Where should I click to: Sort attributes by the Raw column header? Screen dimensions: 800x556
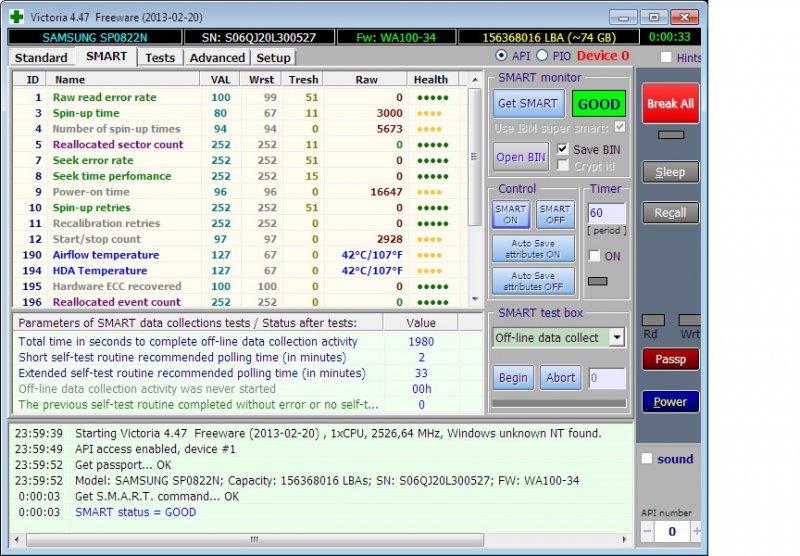[x=366, y=80]
